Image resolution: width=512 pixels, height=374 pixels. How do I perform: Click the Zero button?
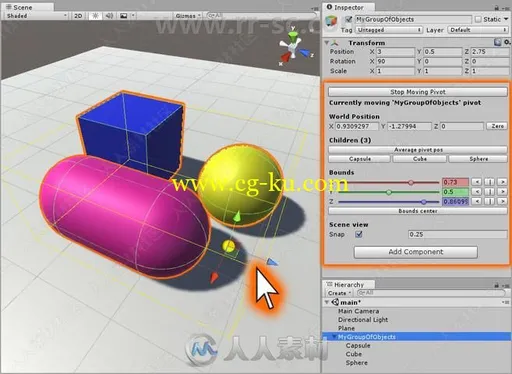pyautogui.click(x=497, y=126)
